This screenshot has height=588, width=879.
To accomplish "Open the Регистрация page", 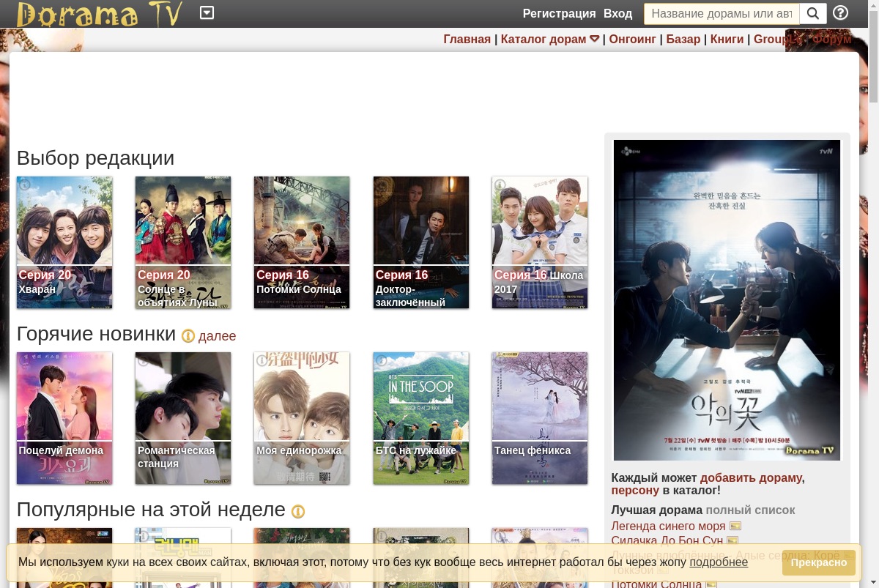I will [559, 14].
